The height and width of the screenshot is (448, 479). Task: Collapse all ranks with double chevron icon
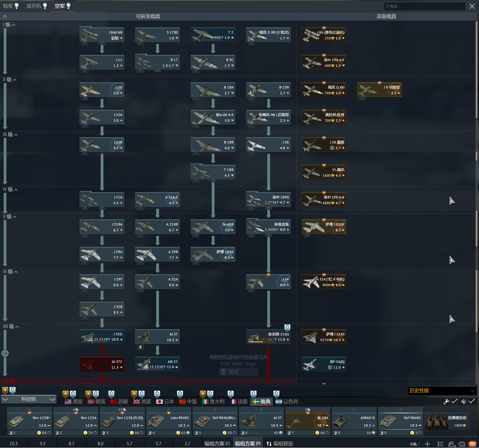point(5,17)
